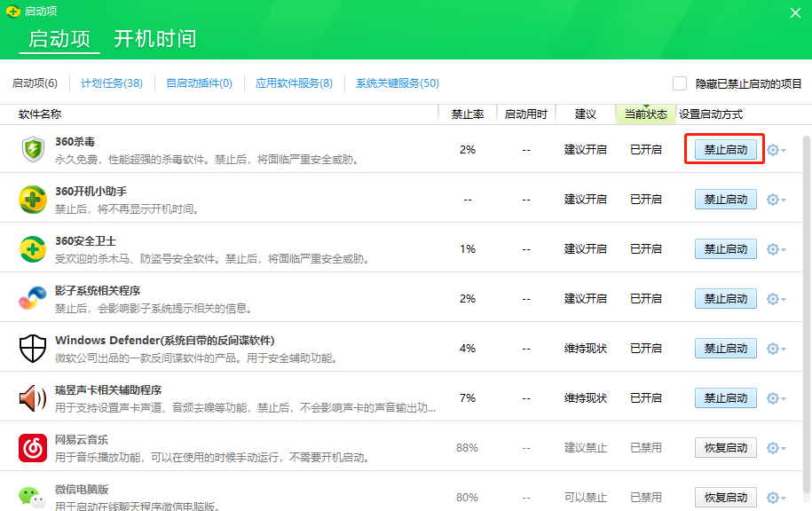Disable startup for 360开机小助手
The image size is (812, 511).
[x=726, y=200]
